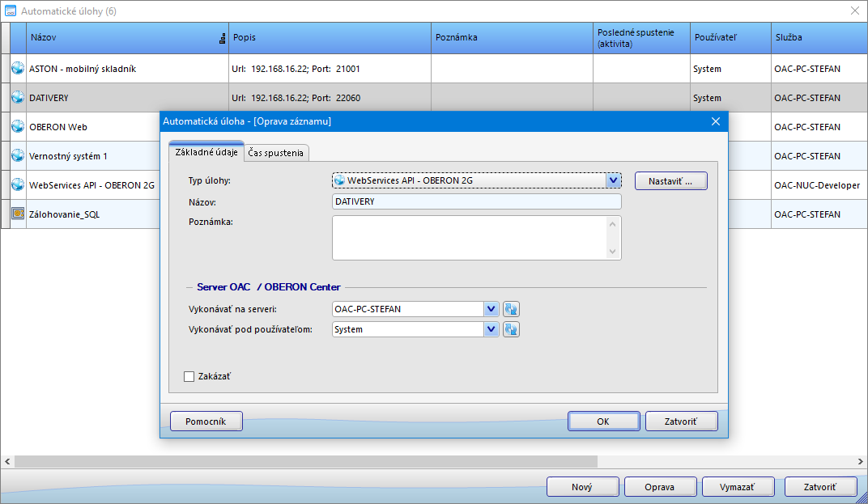
Task: Click Zatvoriť in the Automatické úlohy window
Action: 820,487
